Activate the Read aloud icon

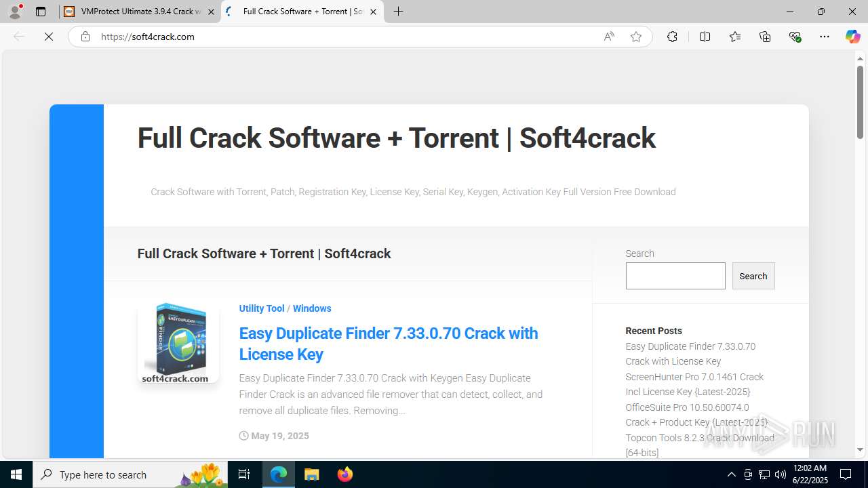(x=609, y=37)
